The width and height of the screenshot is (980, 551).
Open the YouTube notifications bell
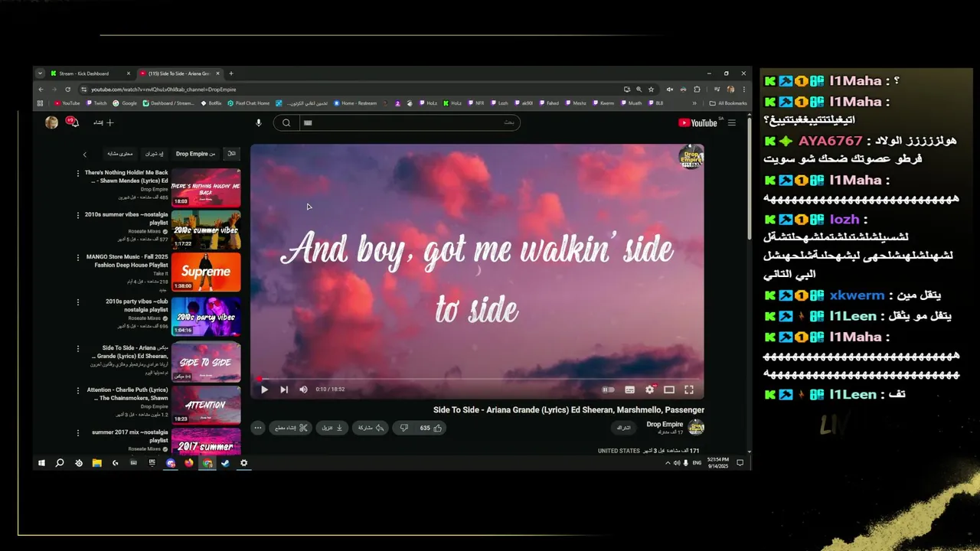pyautogui.click(x=72, y=122)
